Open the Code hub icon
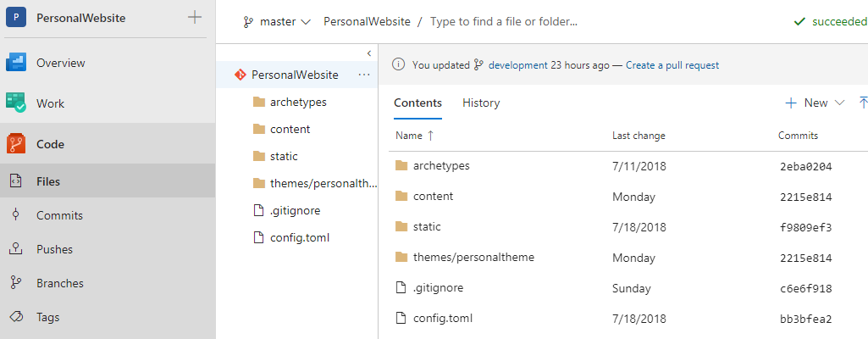Viewport: 868px width, 339px height. pos(16,144)
